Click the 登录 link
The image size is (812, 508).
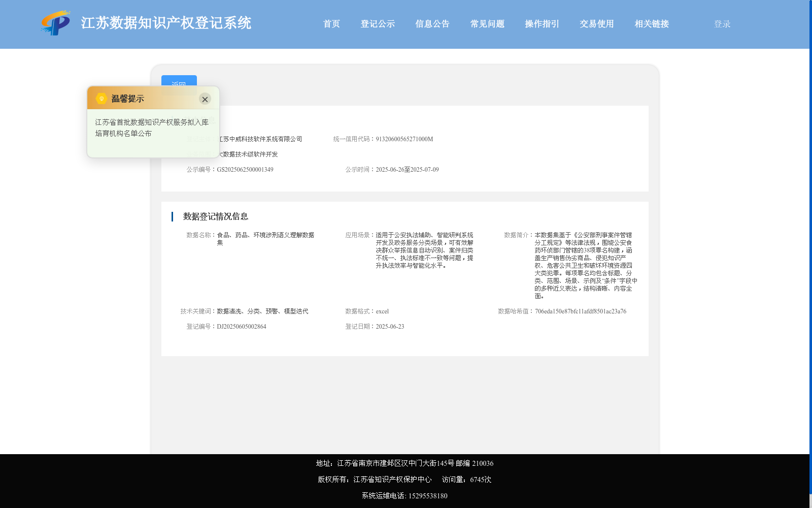coord(722,24)
